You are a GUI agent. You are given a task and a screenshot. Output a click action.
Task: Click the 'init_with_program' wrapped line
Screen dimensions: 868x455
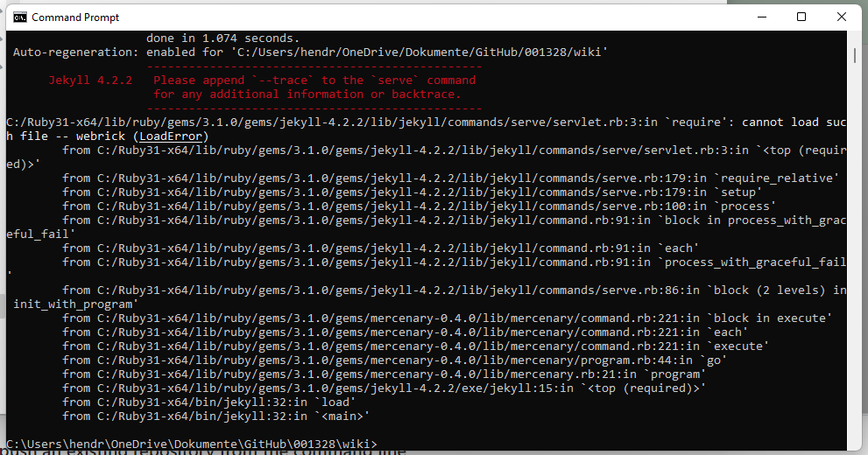[75, 304]
